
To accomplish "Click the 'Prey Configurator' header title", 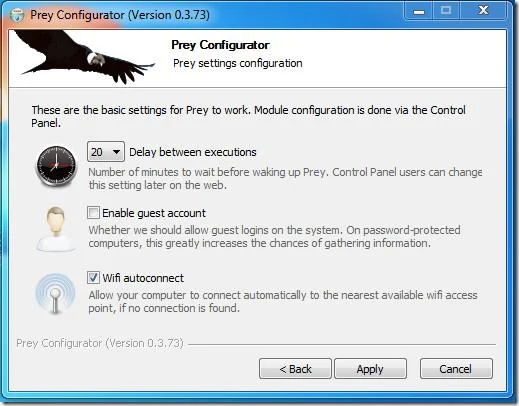I will tap(220, 45).
